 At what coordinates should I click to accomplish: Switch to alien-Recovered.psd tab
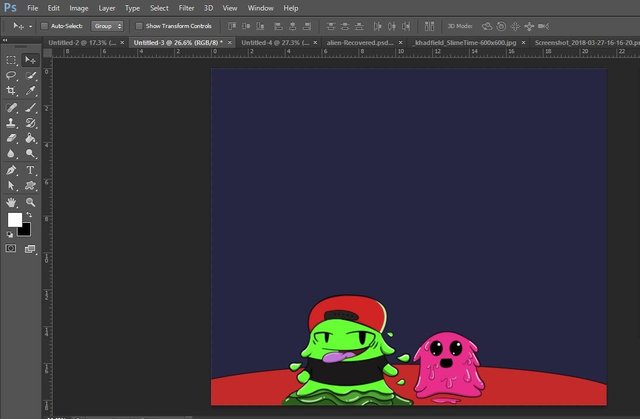[360, 42]
